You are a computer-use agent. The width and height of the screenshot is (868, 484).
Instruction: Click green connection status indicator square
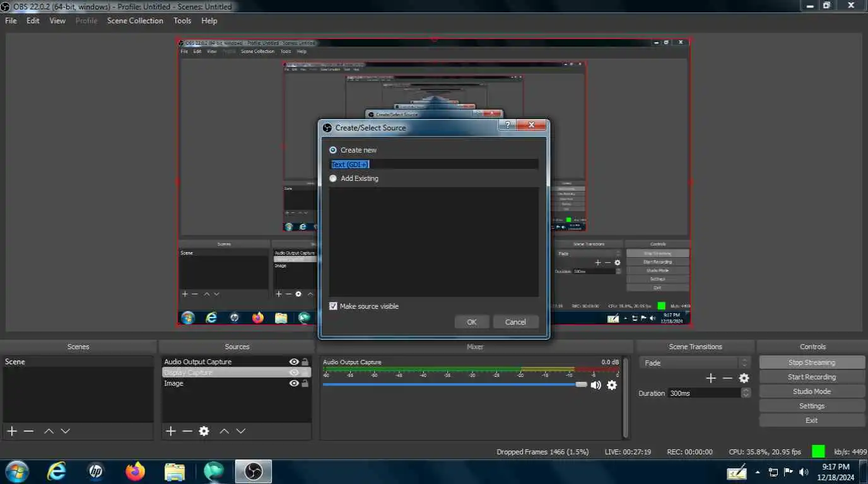click(x=818, y=451)
